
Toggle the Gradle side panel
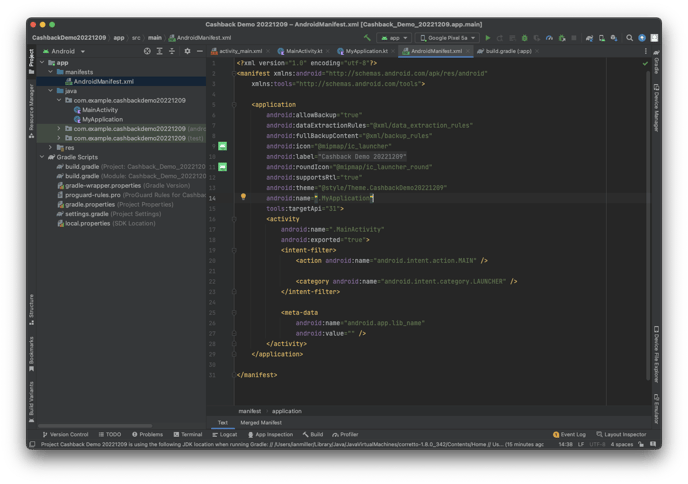tap(656, 65)
